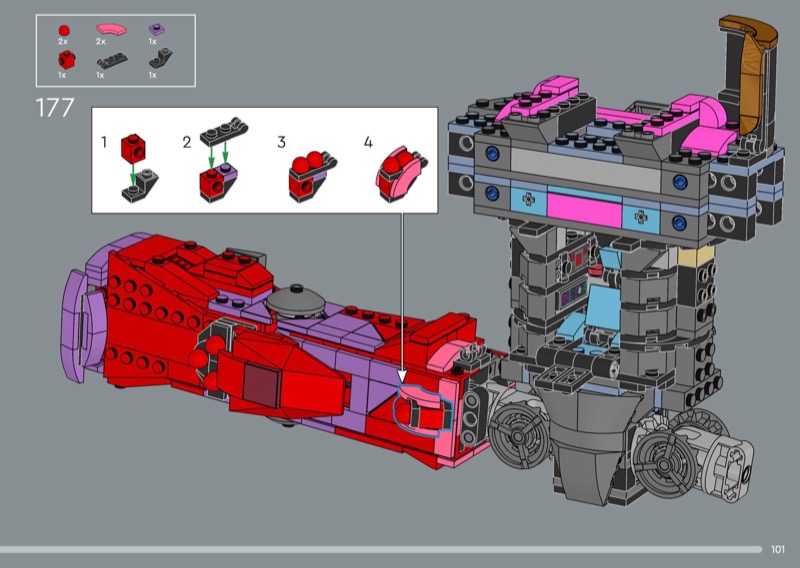The width and height of the screenshot is (800, 568).
Task: Click the dark gray 1x2 plate part
Action: (103, 61)
